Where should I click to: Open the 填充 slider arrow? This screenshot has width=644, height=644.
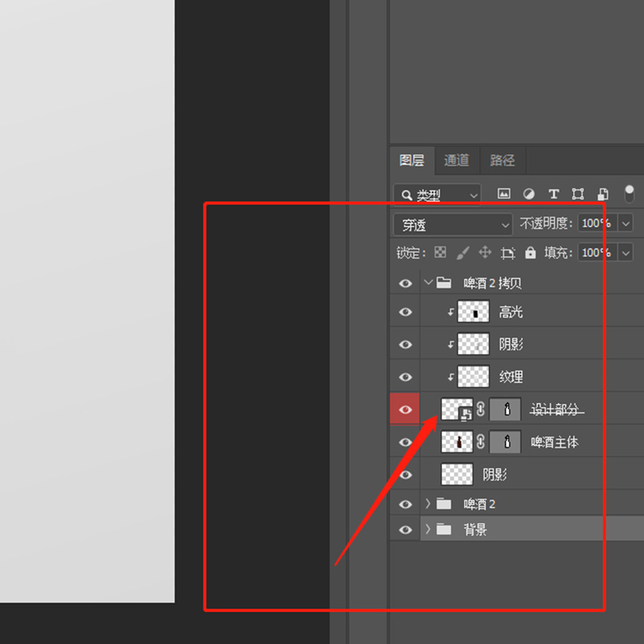625,253
